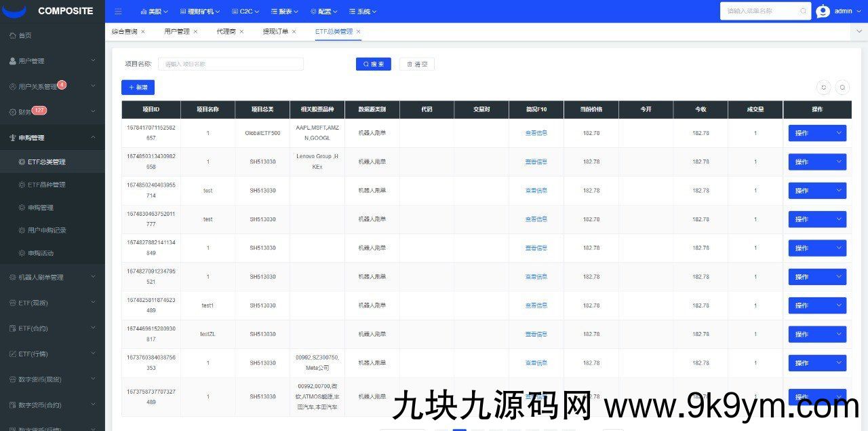Click the 新增 button
Screen dimensions: 868x431
tap(138, 88)
